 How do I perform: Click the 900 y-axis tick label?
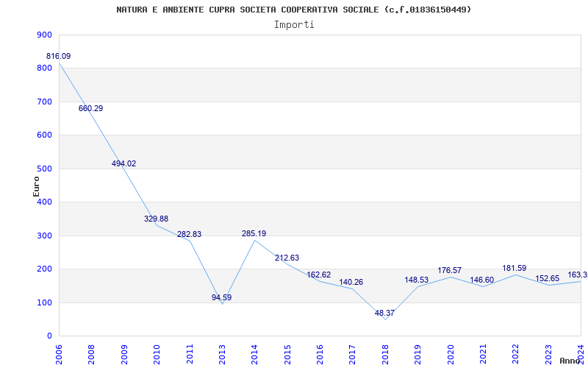coord(44,35)
